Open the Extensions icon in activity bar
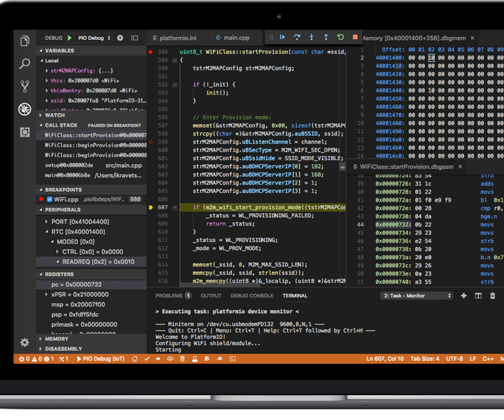The width and height of the screenshot is (504, 420). click(25, 132)
